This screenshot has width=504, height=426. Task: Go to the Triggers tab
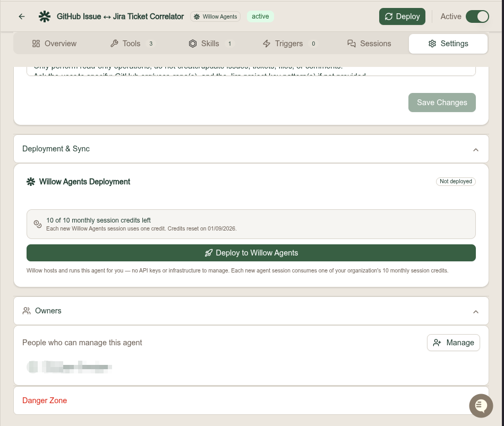289,44
